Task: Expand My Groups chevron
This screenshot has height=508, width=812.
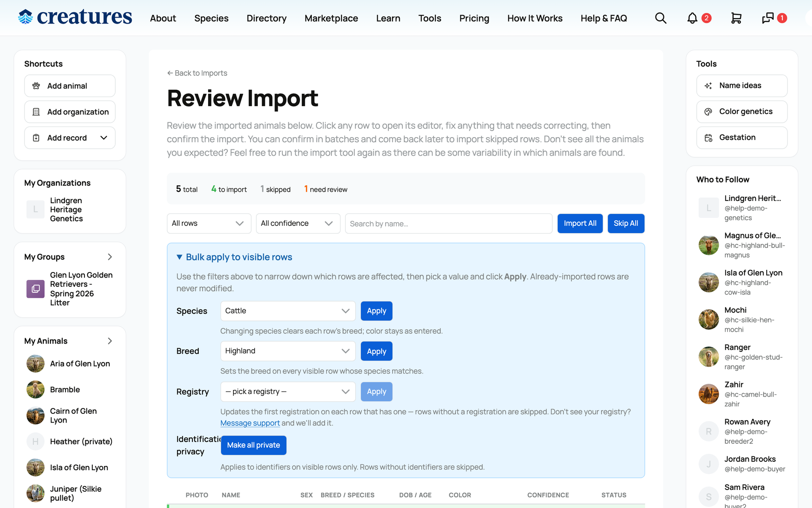Action: point(110,257)
